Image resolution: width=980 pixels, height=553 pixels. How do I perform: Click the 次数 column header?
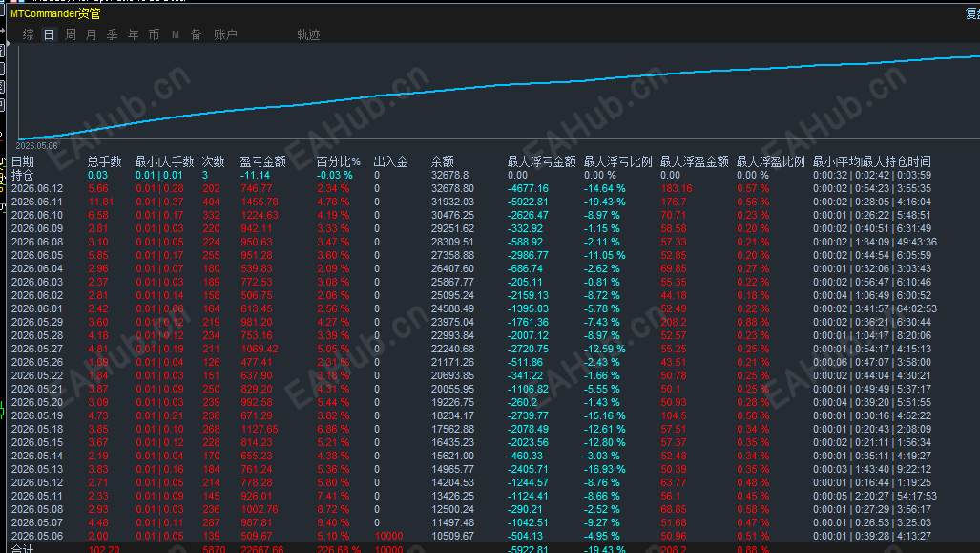coord(213,162)
